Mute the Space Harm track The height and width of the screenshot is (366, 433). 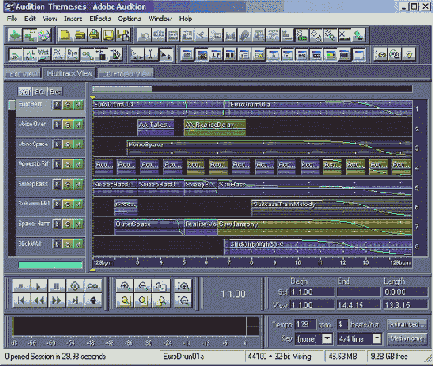[78, 224]
